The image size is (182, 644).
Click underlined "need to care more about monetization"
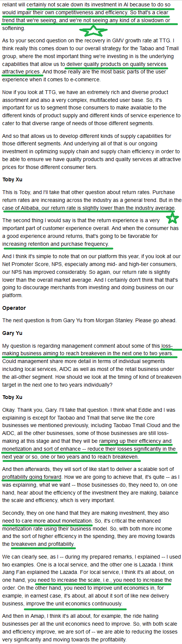pos(47,521)
